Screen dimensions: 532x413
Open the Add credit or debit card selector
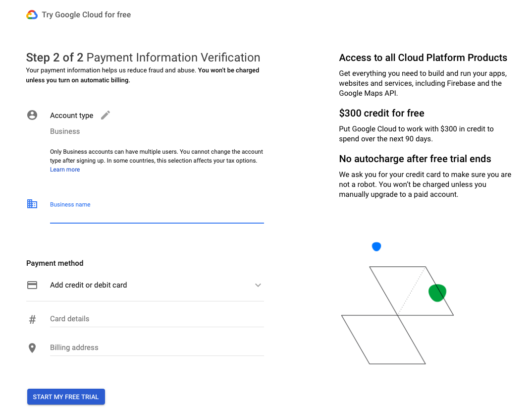(89, 285)
